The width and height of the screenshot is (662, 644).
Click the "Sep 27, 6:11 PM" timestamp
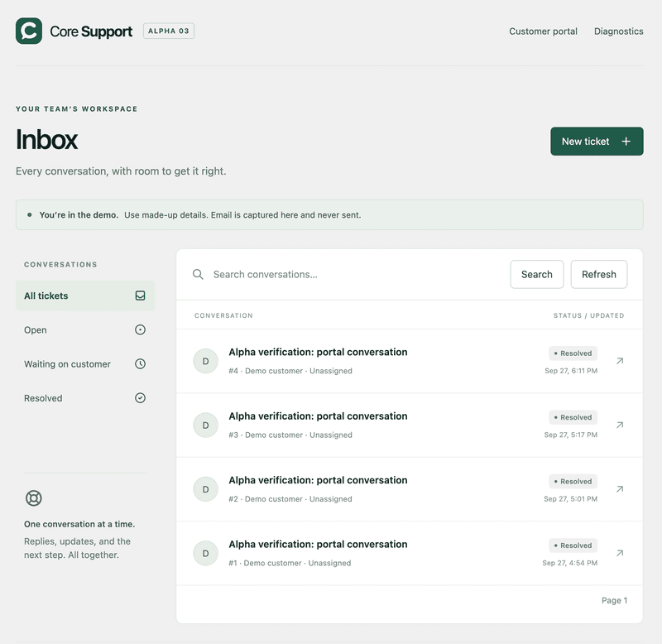coord(571,371)
